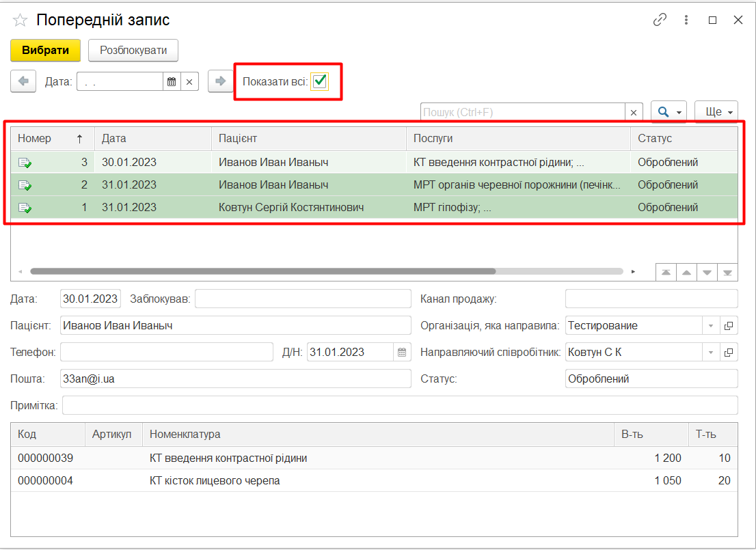Screen dimensions: 756x550
Task: Uncheck the Показати всі checkbox
Action: pos(320,81)
